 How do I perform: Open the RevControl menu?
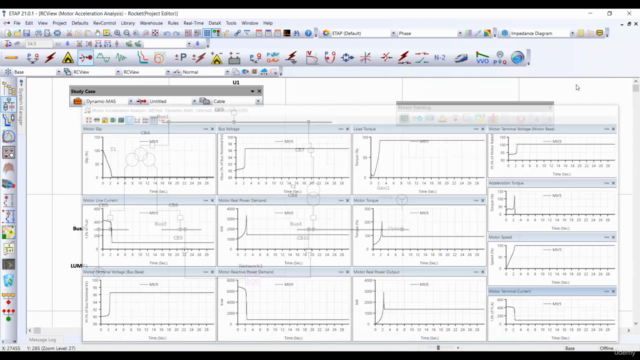coord(104,23)
